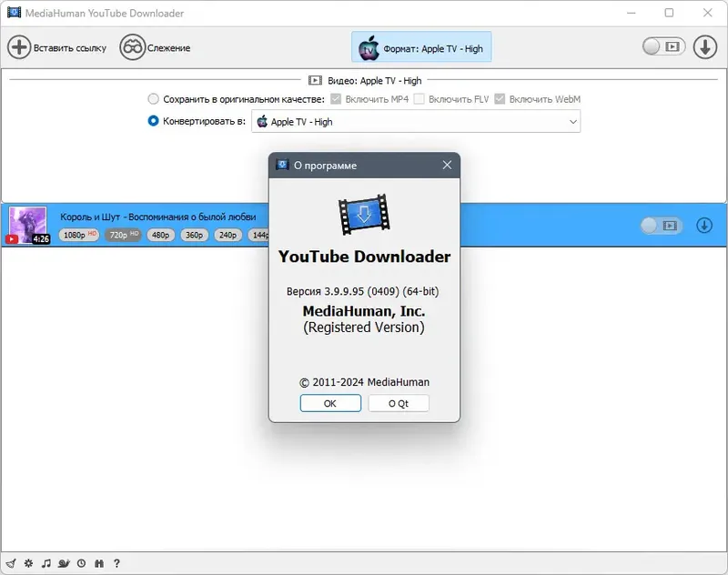
Task: Click the filmstrip logo in About dialog
Action: 364,215
